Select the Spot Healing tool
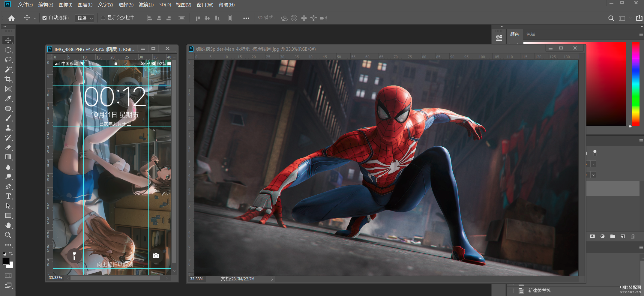644x296 pixels. pos(8,109)
